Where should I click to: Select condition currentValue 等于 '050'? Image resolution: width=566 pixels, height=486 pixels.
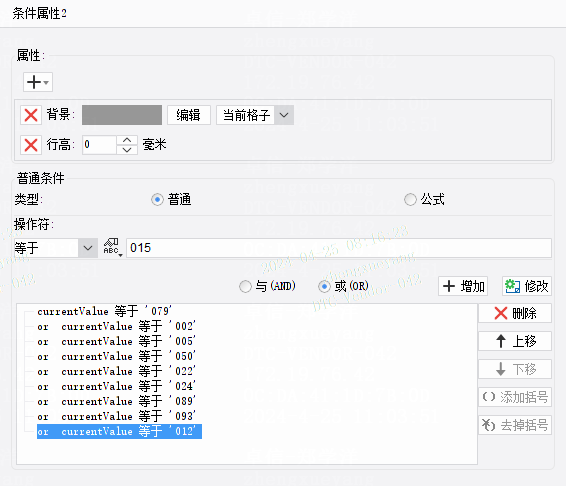117,356
